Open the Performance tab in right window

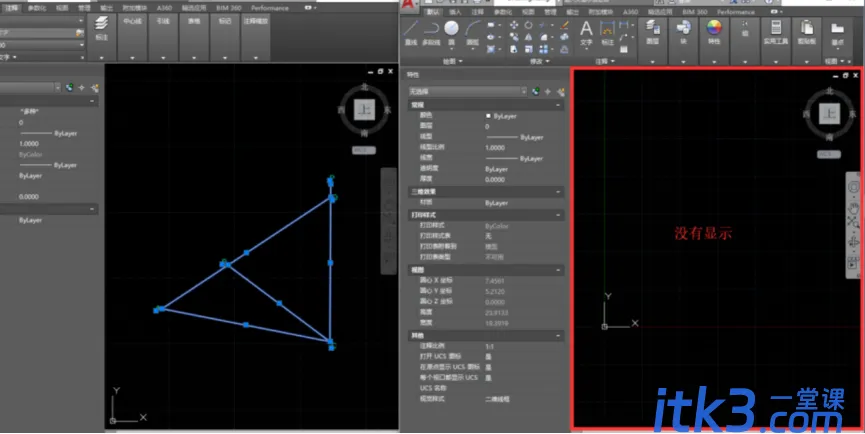tap(736, 12)
